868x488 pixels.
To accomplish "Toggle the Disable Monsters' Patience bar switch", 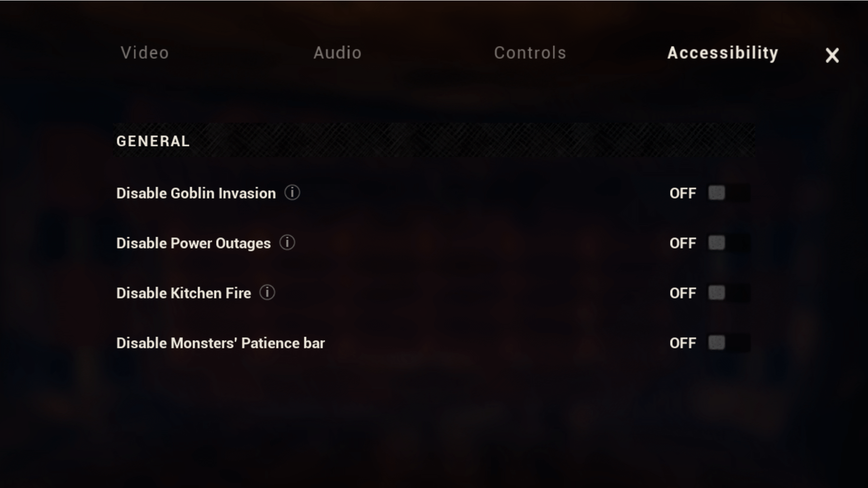I will pyautogui.click(x=728, y=343).
